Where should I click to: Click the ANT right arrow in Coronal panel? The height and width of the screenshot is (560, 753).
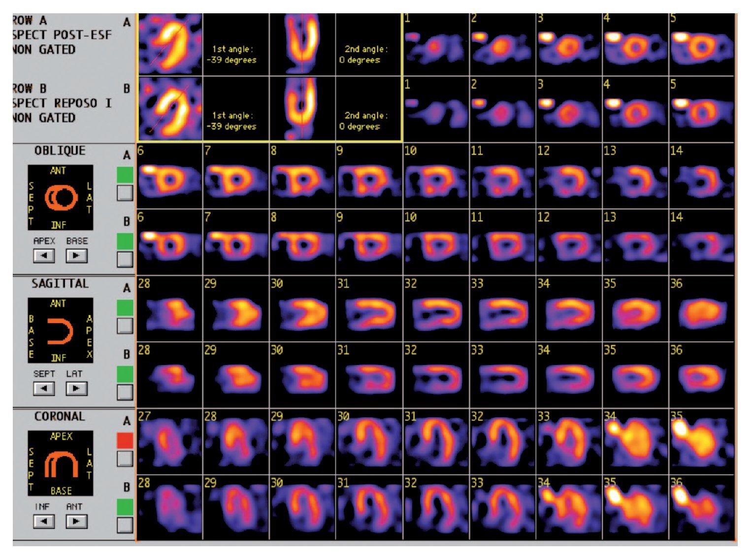pos(76,521)
